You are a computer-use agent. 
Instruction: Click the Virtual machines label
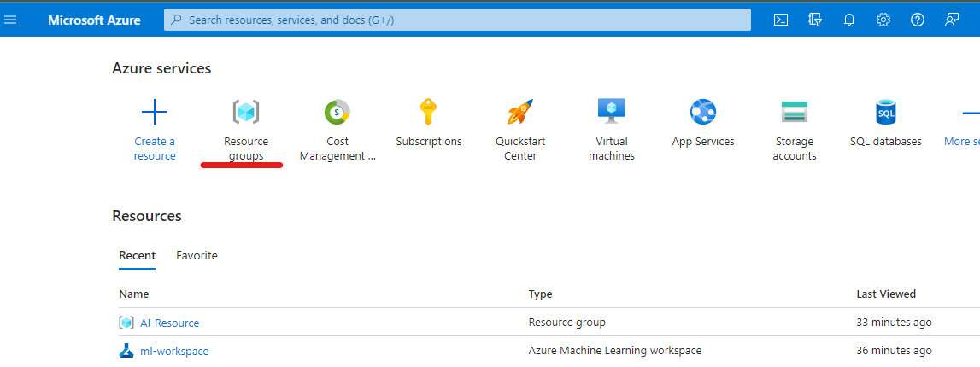(x=611, y=149)
